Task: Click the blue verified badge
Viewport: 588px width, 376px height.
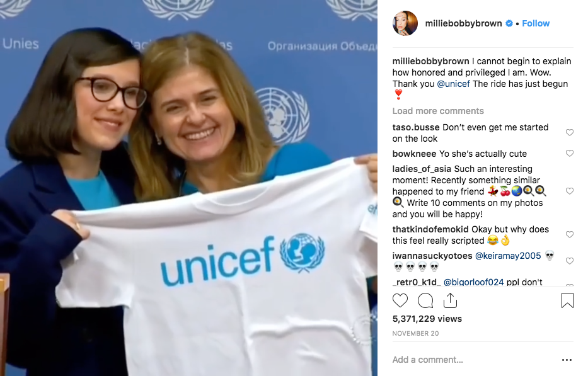Action: click(x=509, y=23)
